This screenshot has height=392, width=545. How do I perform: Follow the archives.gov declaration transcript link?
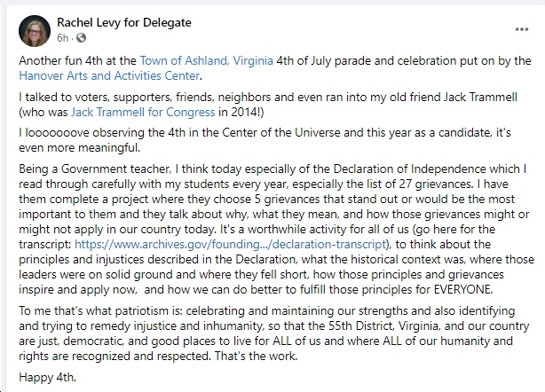tap(231, 245)
